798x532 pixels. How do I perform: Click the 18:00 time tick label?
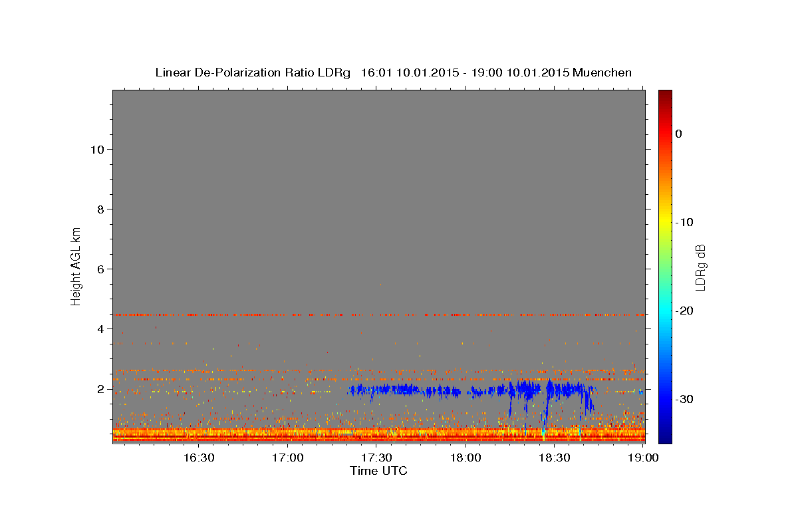tap(465, 458)
